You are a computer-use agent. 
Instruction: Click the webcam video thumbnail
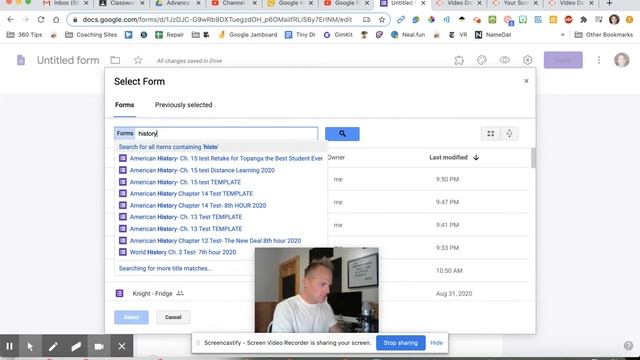point(317,290)
